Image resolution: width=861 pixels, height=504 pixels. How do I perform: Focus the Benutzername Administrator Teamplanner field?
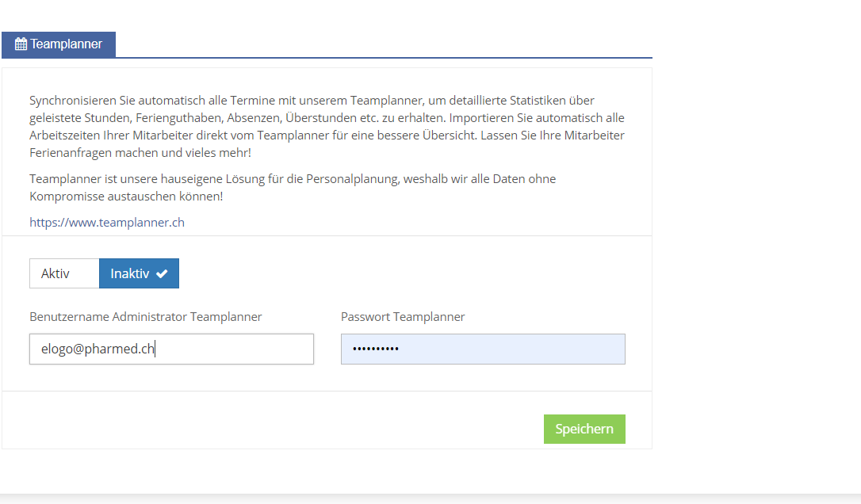(171, 349)
